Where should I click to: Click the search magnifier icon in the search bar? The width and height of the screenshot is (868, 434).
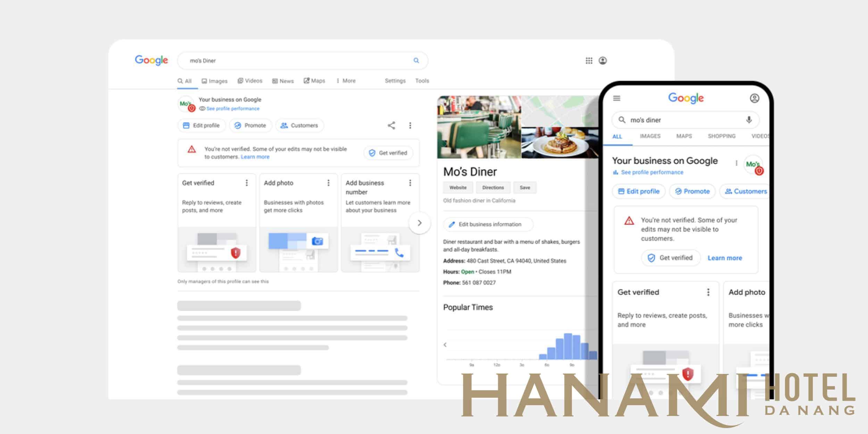tap(416, 60)
